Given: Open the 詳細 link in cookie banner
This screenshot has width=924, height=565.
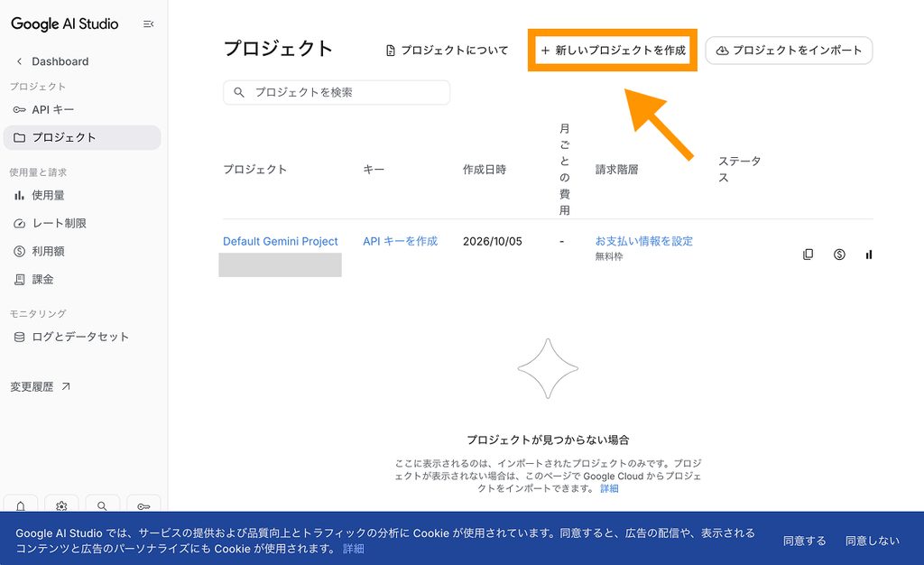Looking at the screenshot, I should [354, 549].
